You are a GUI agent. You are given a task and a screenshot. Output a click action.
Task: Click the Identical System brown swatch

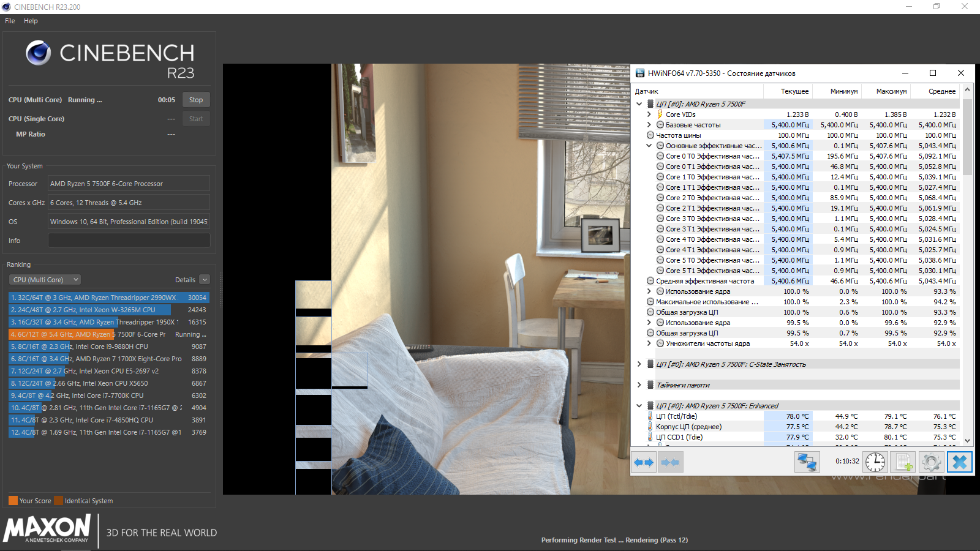pos(58,501)
